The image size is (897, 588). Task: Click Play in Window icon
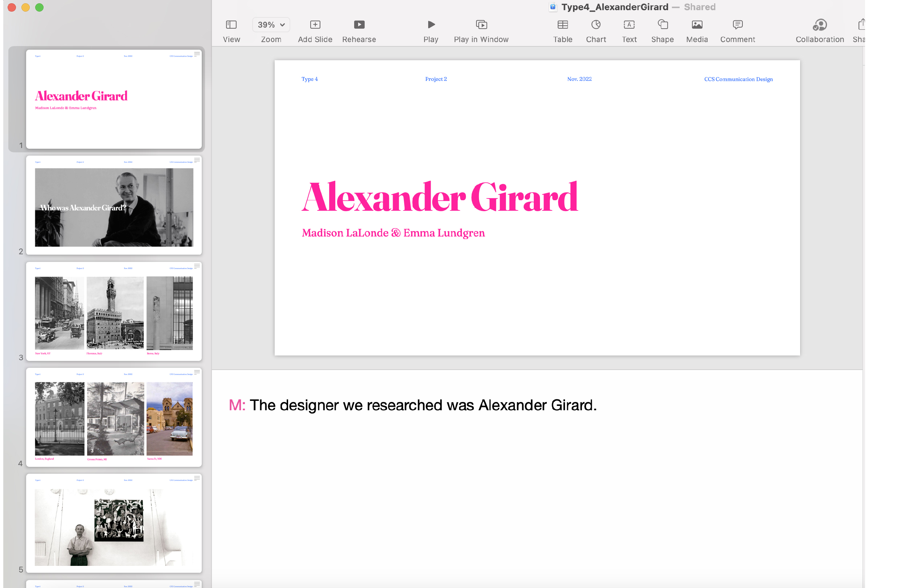click(481, 25)
